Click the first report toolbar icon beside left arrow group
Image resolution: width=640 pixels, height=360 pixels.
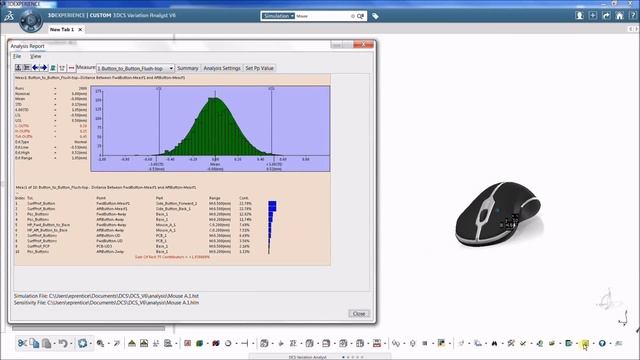click(x=18, y=68)
